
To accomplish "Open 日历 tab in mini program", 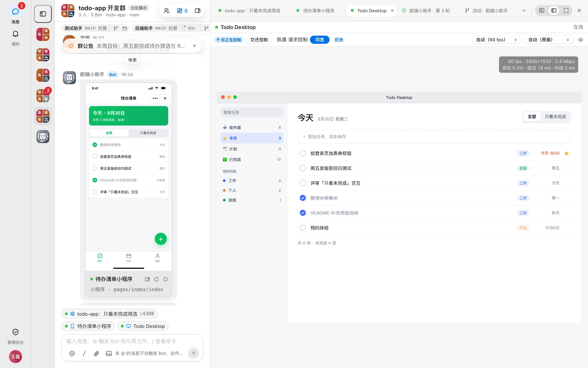I will [129, 258].
